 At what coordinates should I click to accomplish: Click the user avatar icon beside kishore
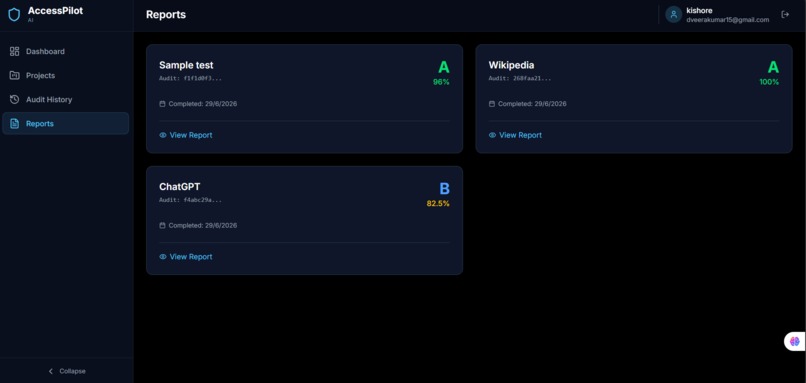(673, 14)
